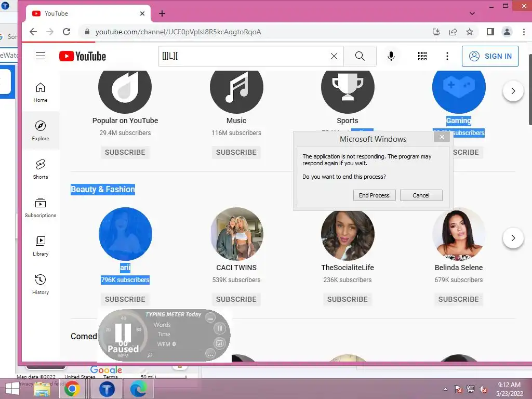This screenshot has height=399, width=532.
Task: Open Explore in the sidebar
Action: click(x=41, y=130)
